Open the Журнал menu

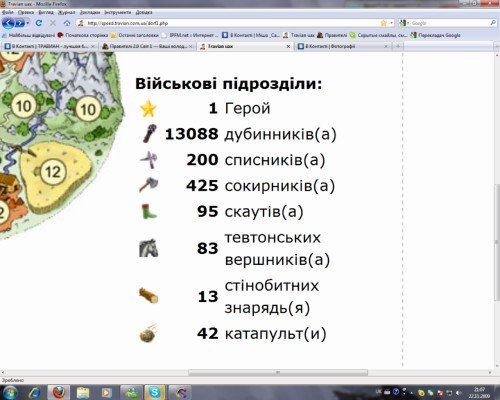(x=67, y=12)
